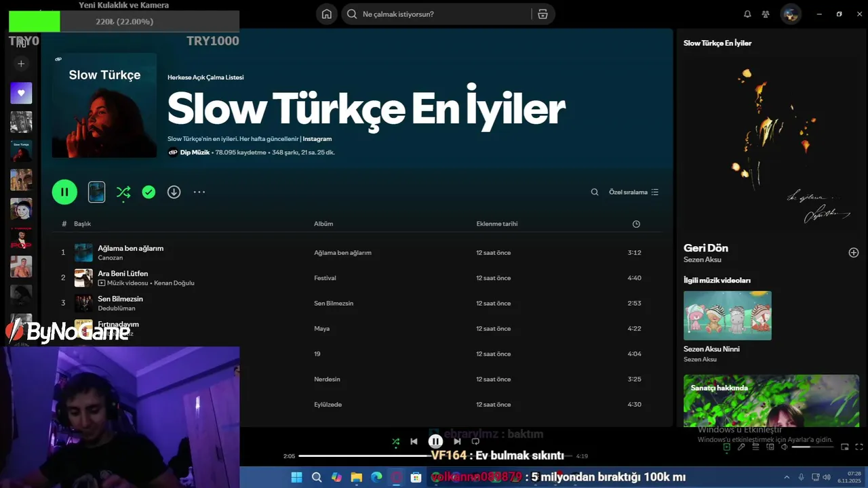This screenshot has width=868, height=488.
Task: Open the Slow Türkçe playlist thumbnail in sidebar
Action: point(21,151)
